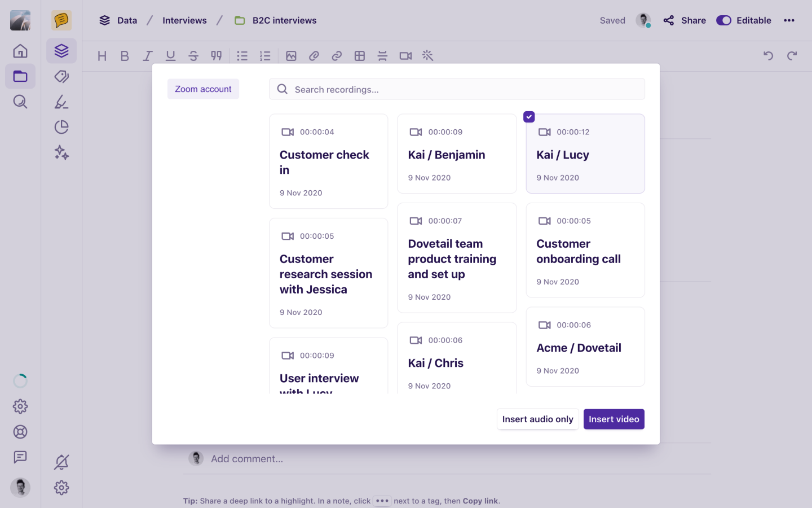This screenshot has width=812, height=508.
Task: Toggle the Editable switch off
Action: 723,20
